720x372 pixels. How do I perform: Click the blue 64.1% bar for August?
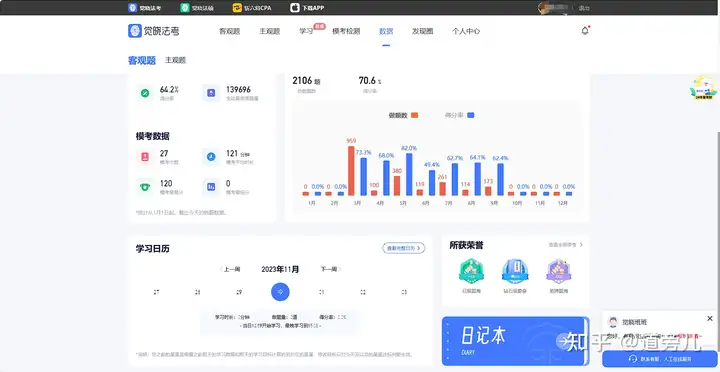click(478, 179)
